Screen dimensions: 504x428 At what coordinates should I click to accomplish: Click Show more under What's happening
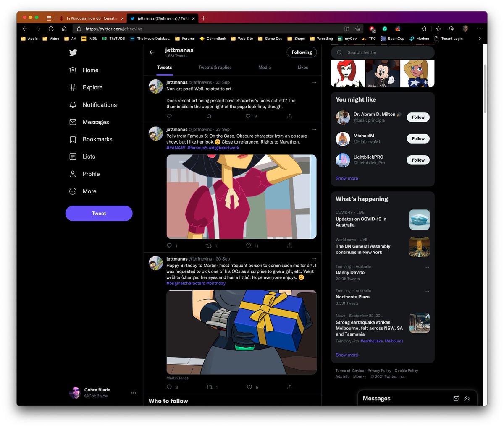(347, 355)
